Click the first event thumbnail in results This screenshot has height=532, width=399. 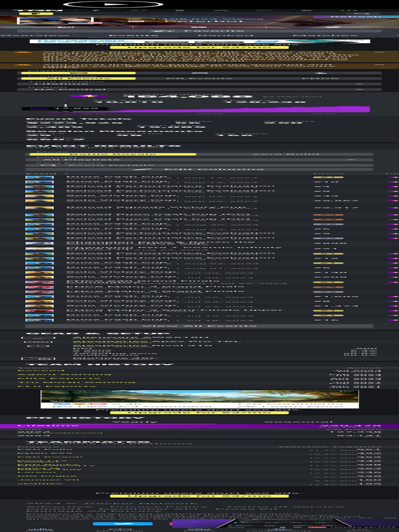pyautogui.click(x=39, y=178)
